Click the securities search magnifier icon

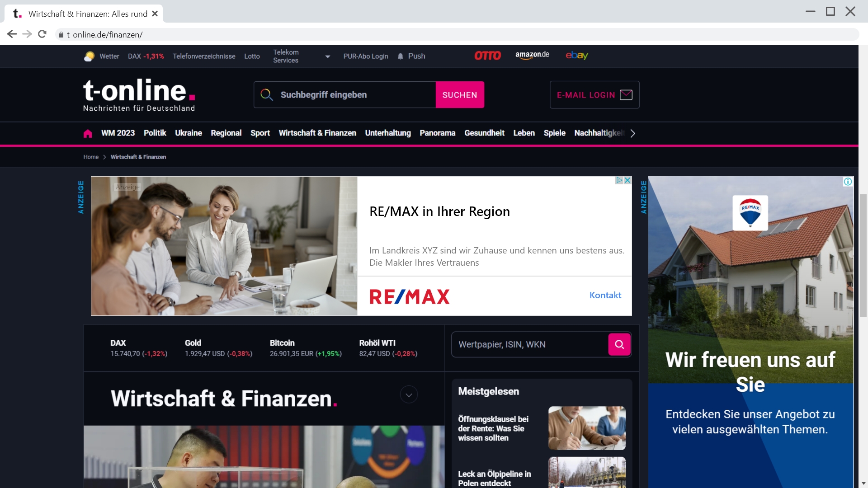(619, 344)
